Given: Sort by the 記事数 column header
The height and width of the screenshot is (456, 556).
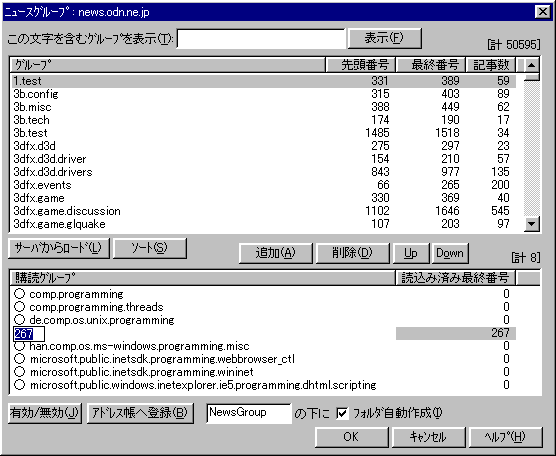Looking at the screenshot, I should [491, 65].
